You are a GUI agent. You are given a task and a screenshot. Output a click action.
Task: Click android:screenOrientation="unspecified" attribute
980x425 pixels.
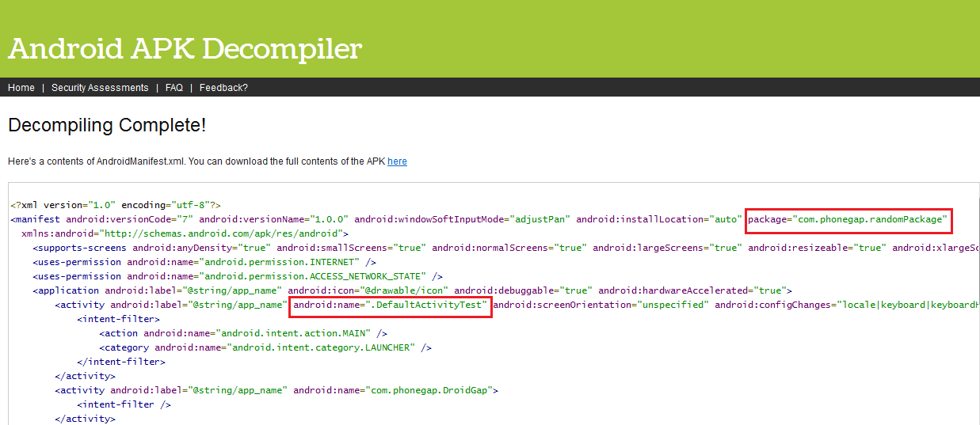point(601,305)
